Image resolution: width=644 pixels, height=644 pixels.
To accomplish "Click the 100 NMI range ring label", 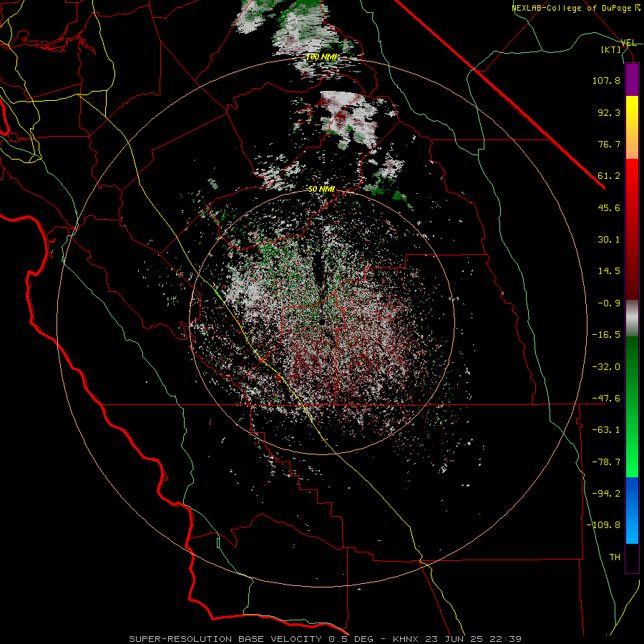I will pyautogui.click(x=321, y=57).
